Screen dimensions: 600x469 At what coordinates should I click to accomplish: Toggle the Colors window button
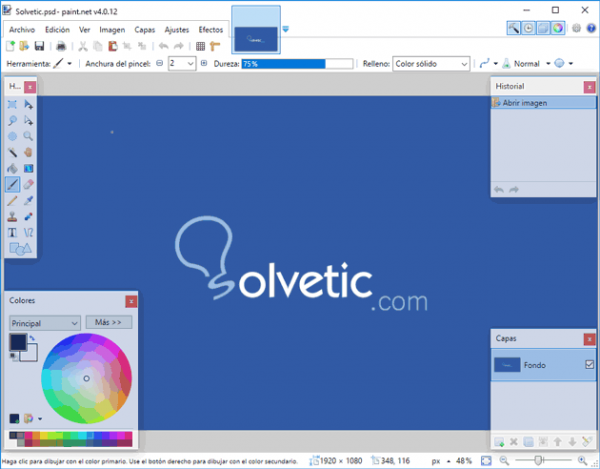(x=558, y=28)
